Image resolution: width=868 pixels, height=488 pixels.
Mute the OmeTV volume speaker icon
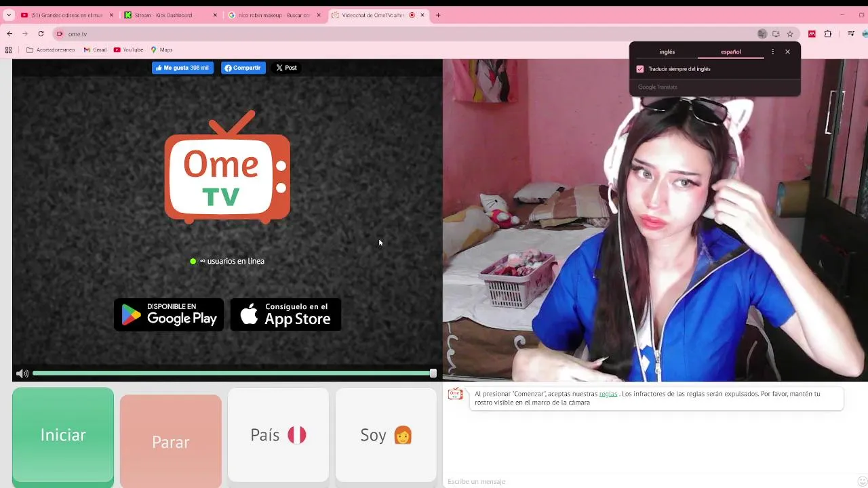point(22,373)
